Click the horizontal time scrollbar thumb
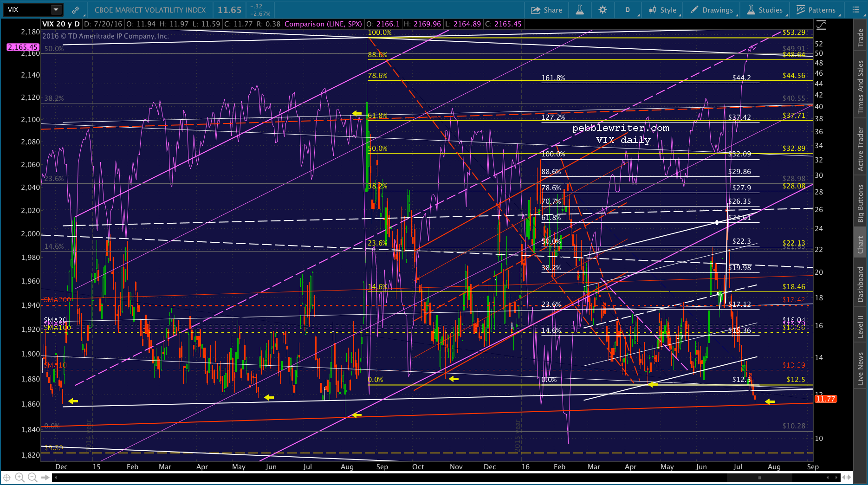The width and height of the screenshot is (868, 485). pos(759,478)
